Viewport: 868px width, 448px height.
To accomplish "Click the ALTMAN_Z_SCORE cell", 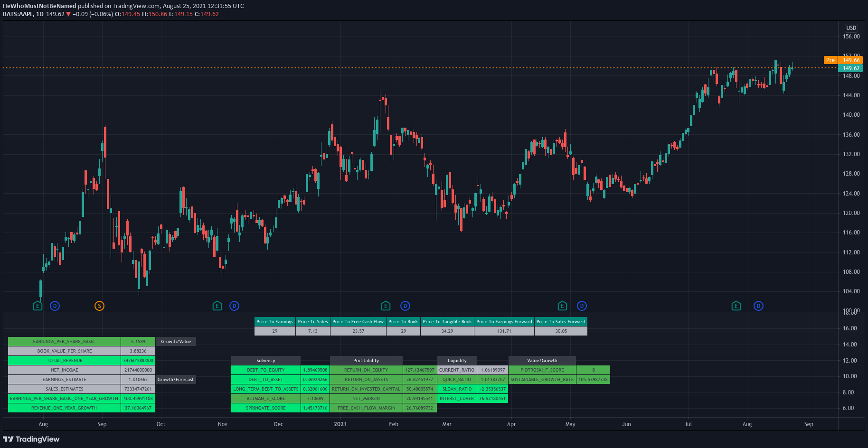I will point(266,399).
